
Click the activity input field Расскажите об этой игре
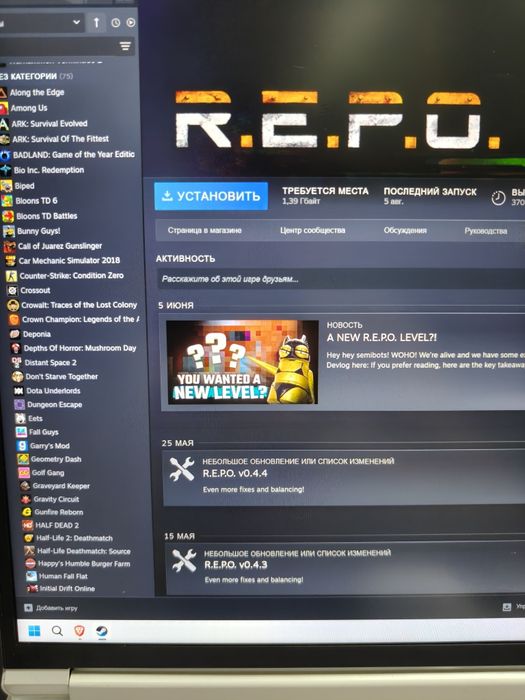coord(341,279)
